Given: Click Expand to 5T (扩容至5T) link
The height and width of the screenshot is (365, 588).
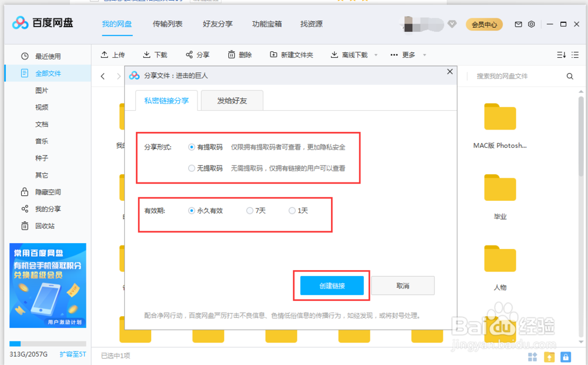Looking at the screenshot, I should coord(73,354).
